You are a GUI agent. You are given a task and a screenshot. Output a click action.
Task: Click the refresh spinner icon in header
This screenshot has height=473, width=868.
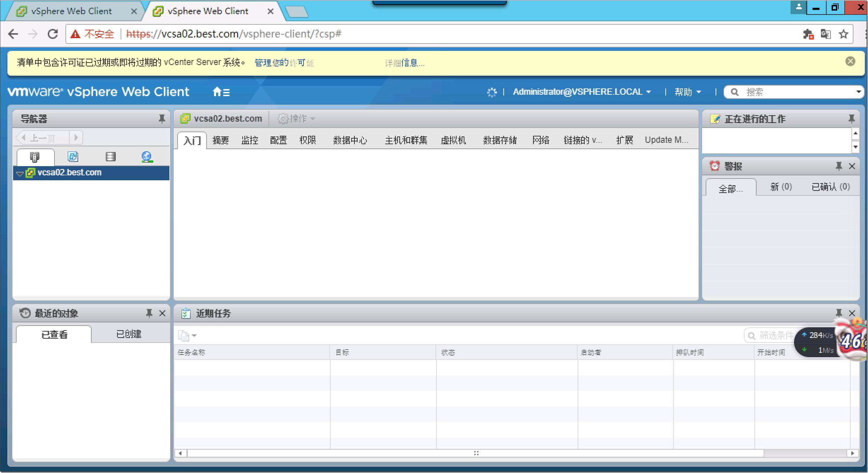click(492, 92)
